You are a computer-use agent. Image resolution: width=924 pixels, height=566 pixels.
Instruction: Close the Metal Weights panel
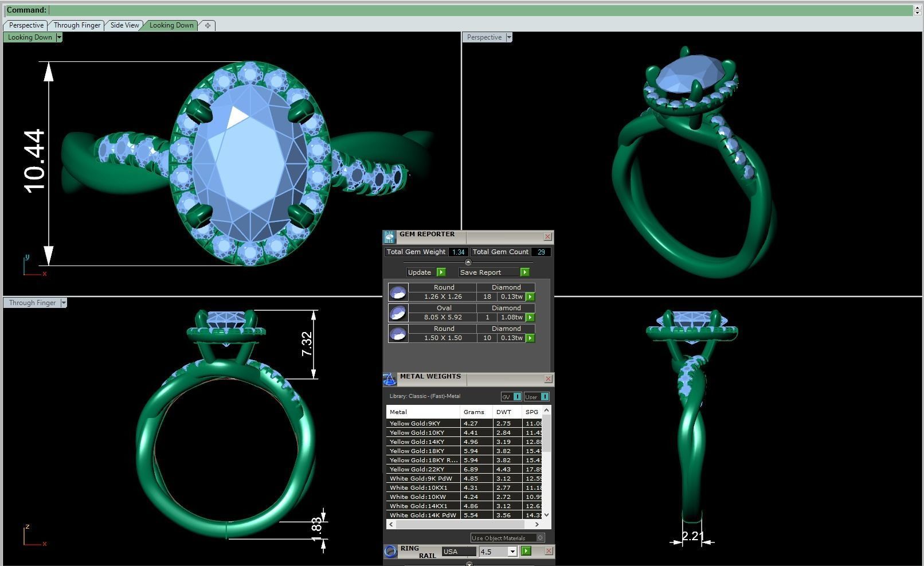(x=548, y=378)
